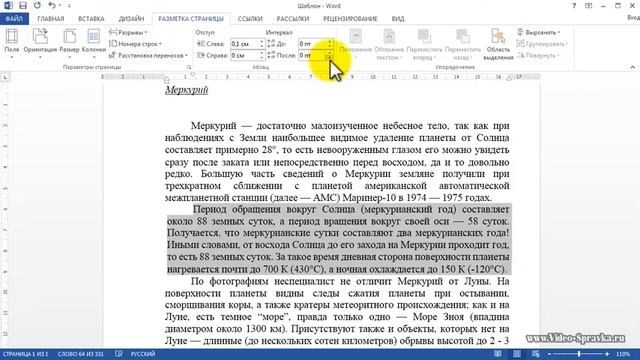Click the ribbon display options icon
The image size is (640, 360).
(589, 6)
